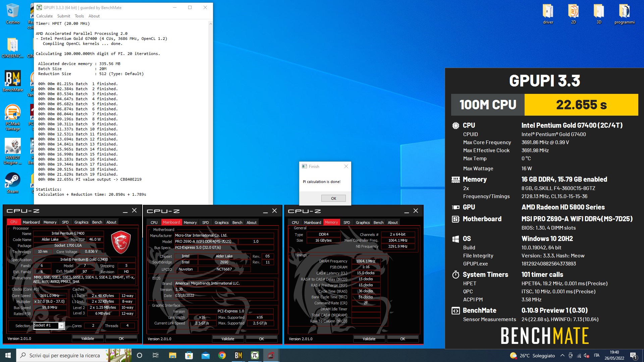Image resolution: width=644 pixels, height=362 pixels.
Task: Launch the PCMark Vantage desktop shortcut
Action: (13, 117)
